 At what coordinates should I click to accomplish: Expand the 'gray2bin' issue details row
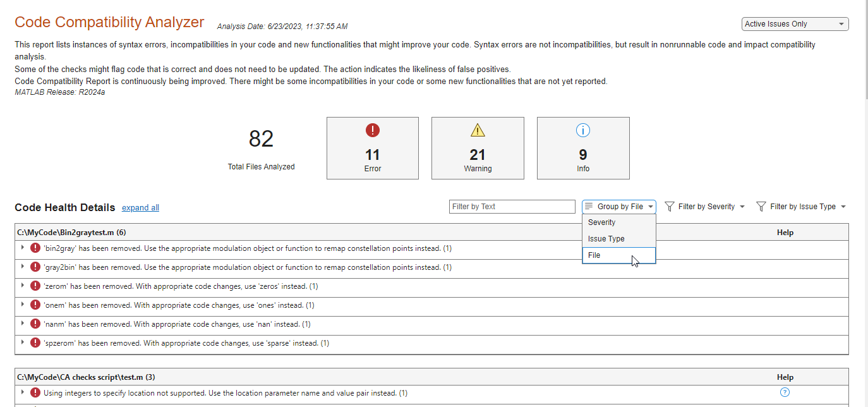[x=21, y=267]
